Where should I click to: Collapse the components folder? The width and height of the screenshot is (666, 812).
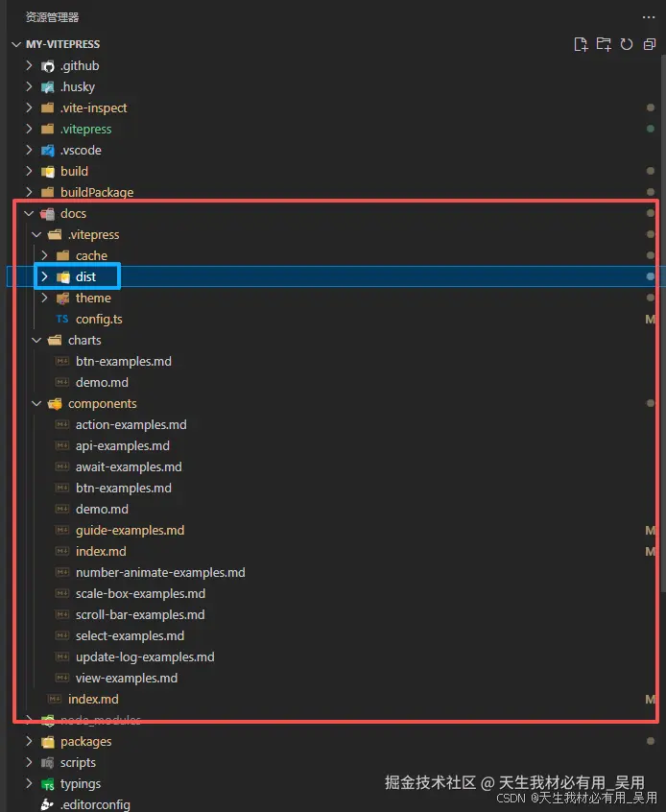pyautogui.click(x=36, y=404)
